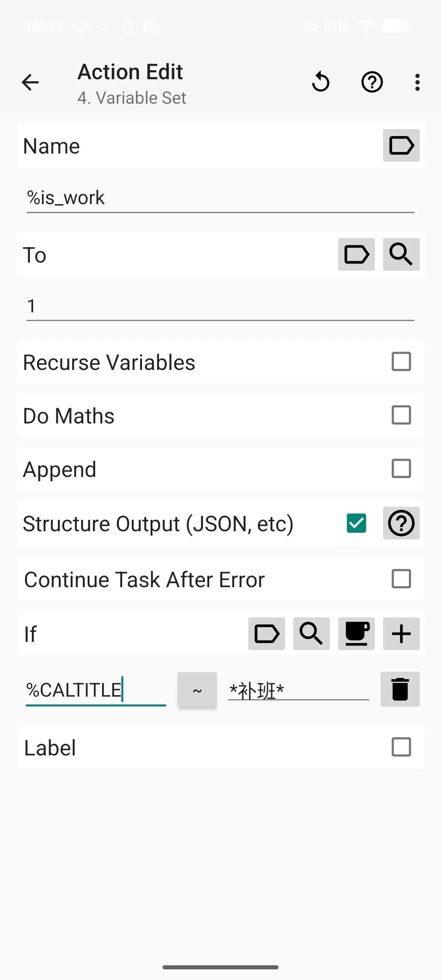
Task: Tap the coffee cup icon in If row
Action: coord(356,634)
